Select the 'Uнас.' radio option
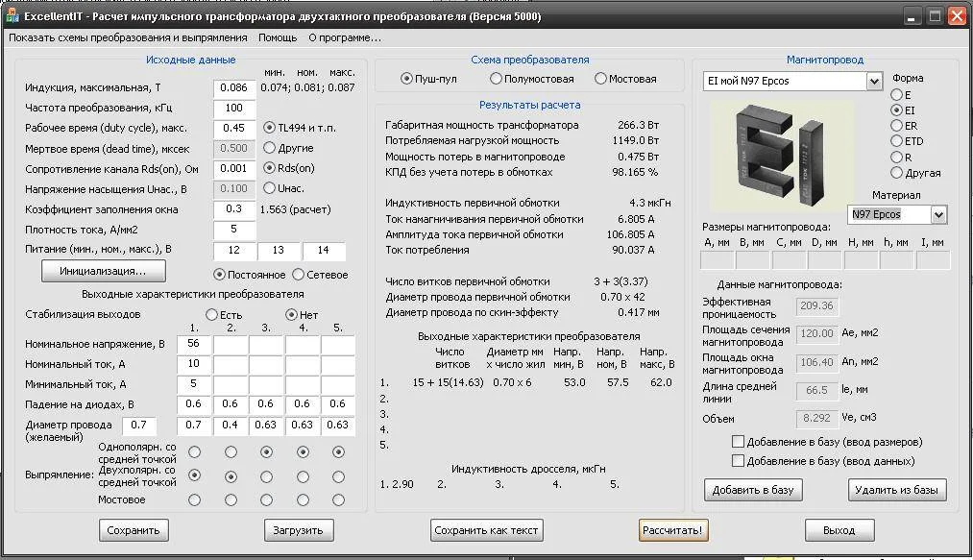 coord(269,187)
